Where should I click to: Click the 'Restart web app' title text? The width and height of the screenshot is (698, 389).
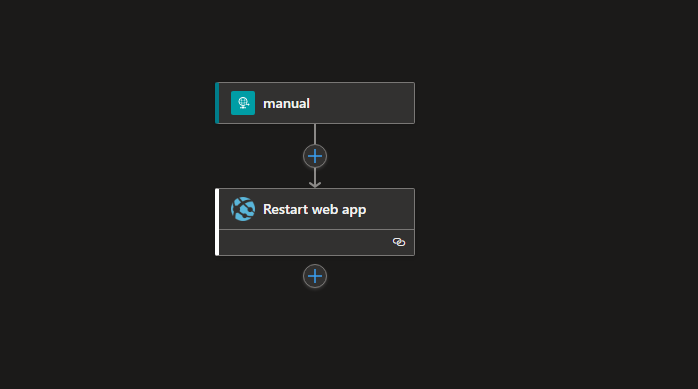[x=314, y=209]
